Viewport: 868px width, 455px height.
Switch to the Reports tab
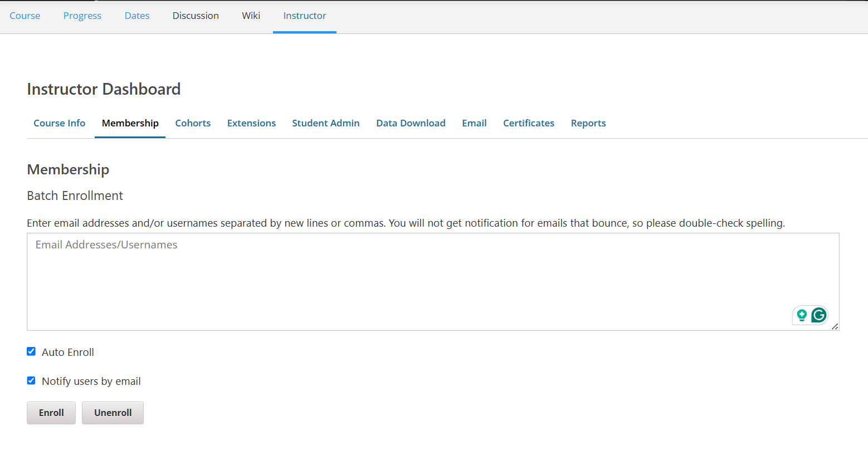(588, 123)
